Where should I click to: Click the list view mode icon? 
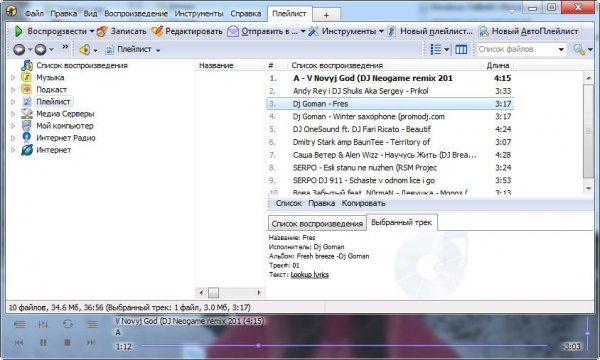tap(436, 49)
